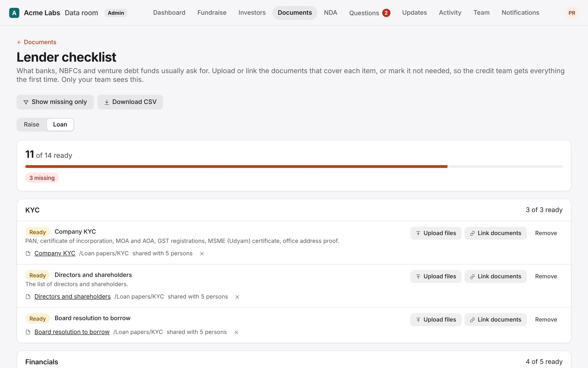This screenshot has width=588, height=368.
Task: Unlink Board resolution to borrow file with X
Action: [x=236, y=332]
